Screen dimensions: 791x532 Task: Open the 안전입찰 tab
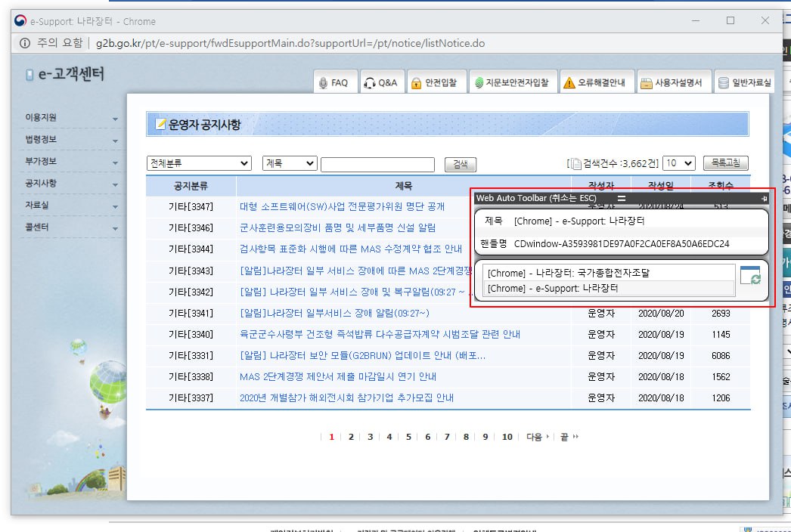coord(436,82)
